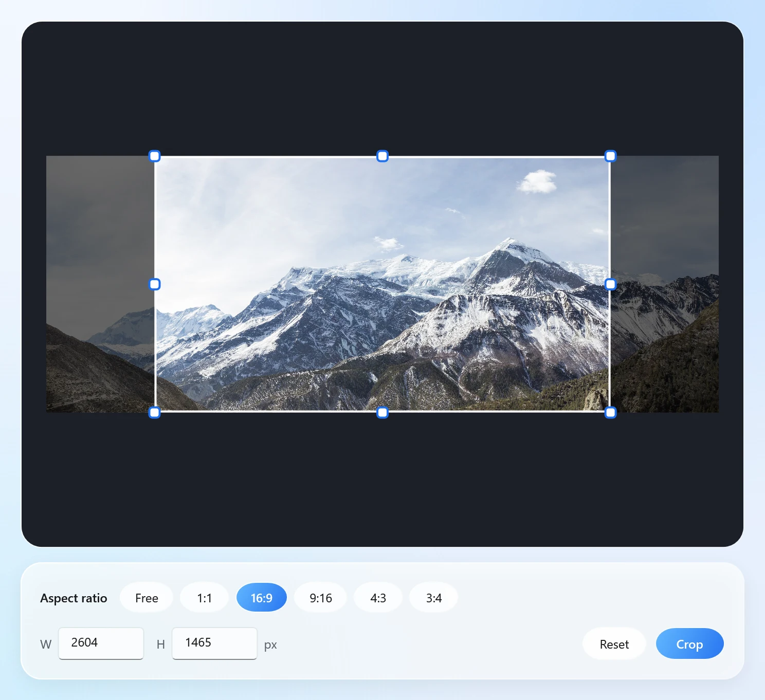Image resolution: width=765 pixels, height=700 pixels.
Task: Click the 'Aspect ratio' label
Action: pos(74,598)
